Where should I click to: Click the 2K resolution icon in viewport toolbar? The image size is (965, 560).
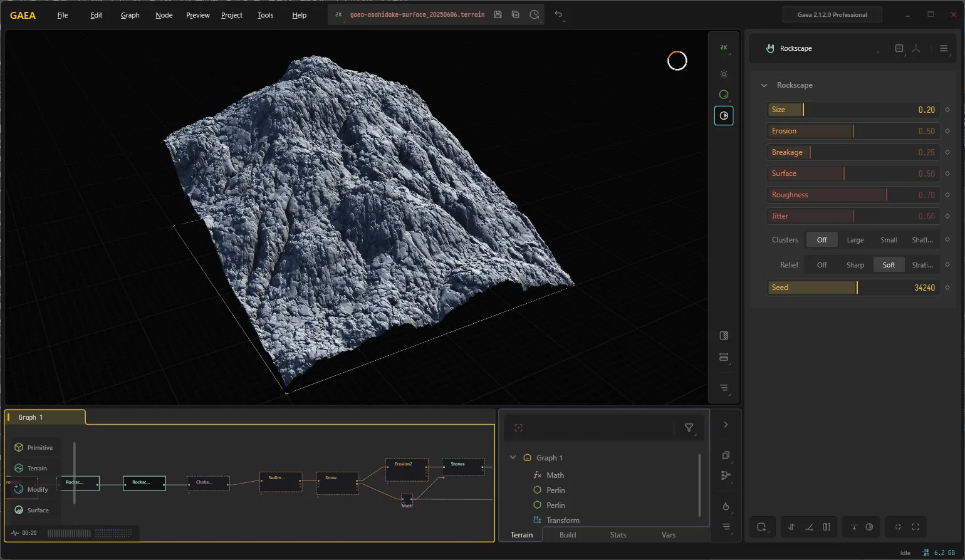[x=724, y=48]
